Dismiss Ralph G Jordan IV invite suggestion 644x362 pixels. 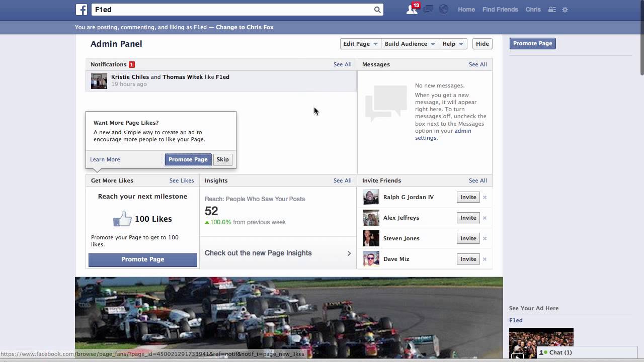coord(485,197)
